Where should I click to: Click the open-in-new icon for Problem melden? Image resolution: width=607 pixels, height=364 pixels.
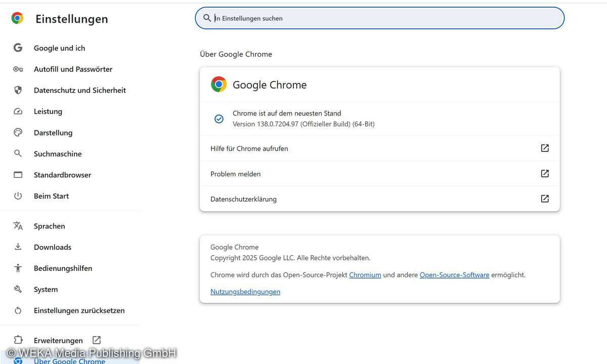pos(545,173)
